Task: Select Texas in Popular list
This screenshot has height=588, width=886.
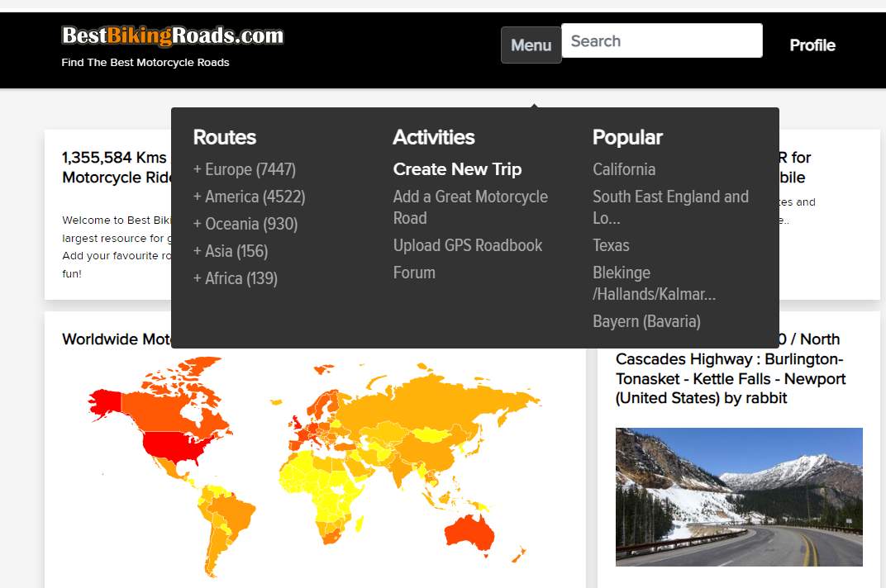Action: pos(611,245)
